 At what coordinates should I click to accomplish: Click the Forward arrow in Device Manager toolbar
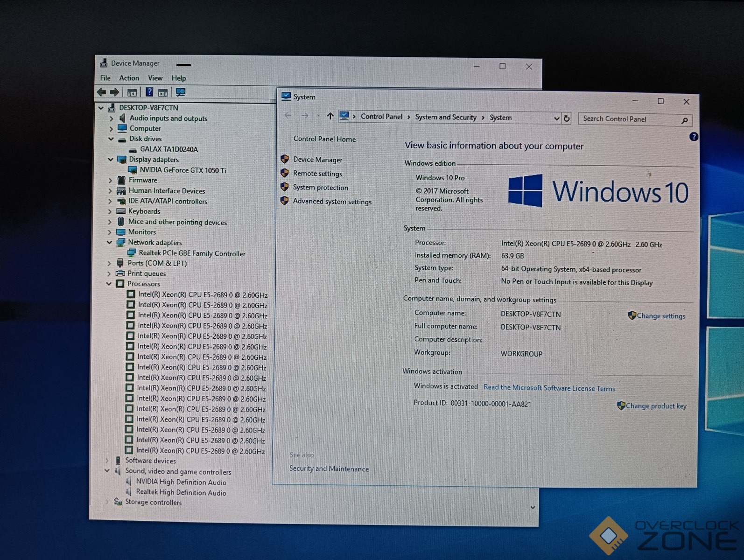[x=114, y=92]
